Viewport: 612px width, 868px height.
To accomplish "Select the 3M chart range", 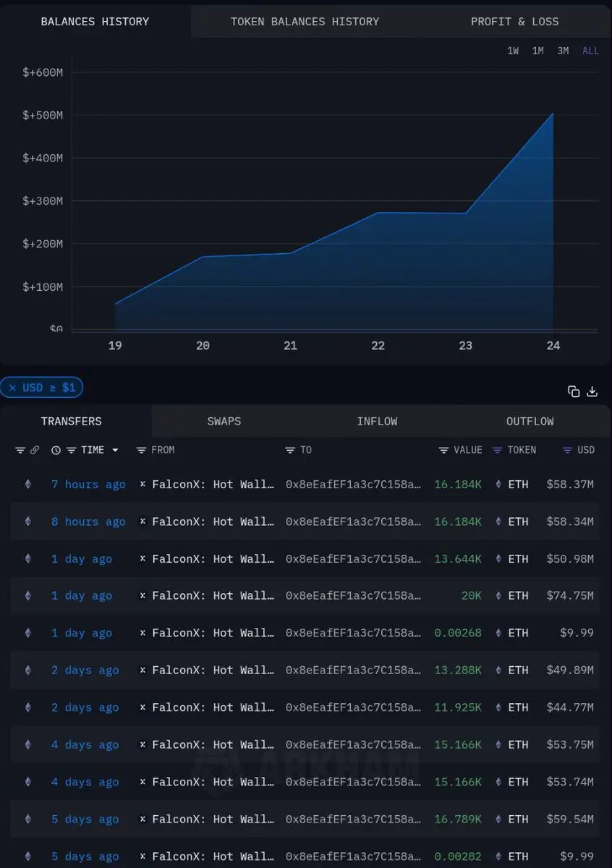I will [563, 51].
